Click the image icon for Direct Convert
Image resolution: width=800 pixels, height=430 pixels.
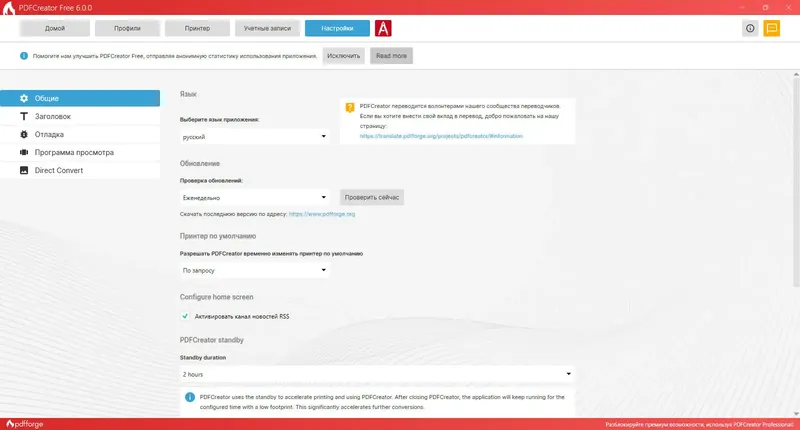(x=23, y=170)
